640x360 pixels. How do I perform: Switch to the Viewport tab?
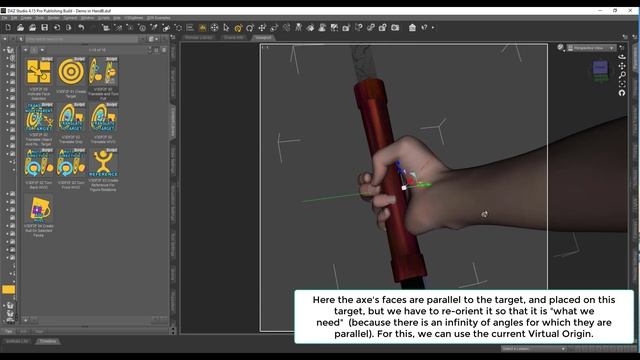263,38
